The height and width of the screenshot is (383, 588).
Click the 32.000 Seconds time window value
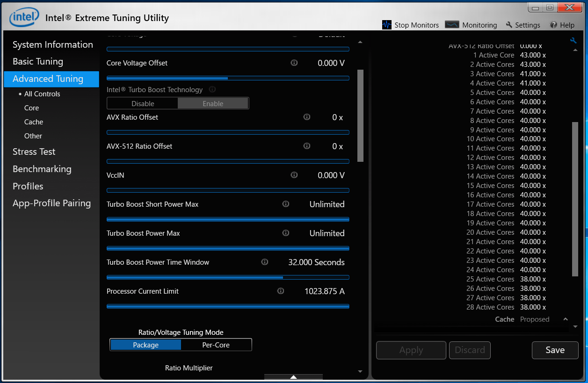(x=316, y=262)
